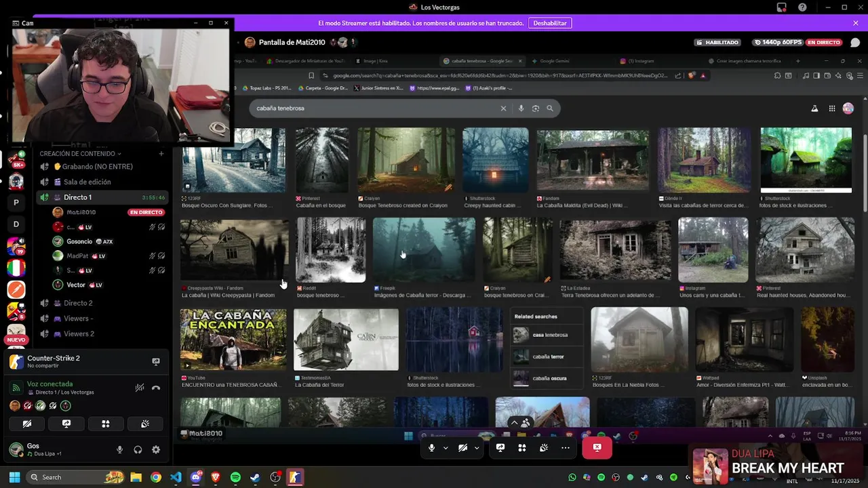Image resolution: width=868 pixels, height=488 pixels.
Task: Open the Google apps grid icon
Action: pyautogui.click(x=832, y=108)
